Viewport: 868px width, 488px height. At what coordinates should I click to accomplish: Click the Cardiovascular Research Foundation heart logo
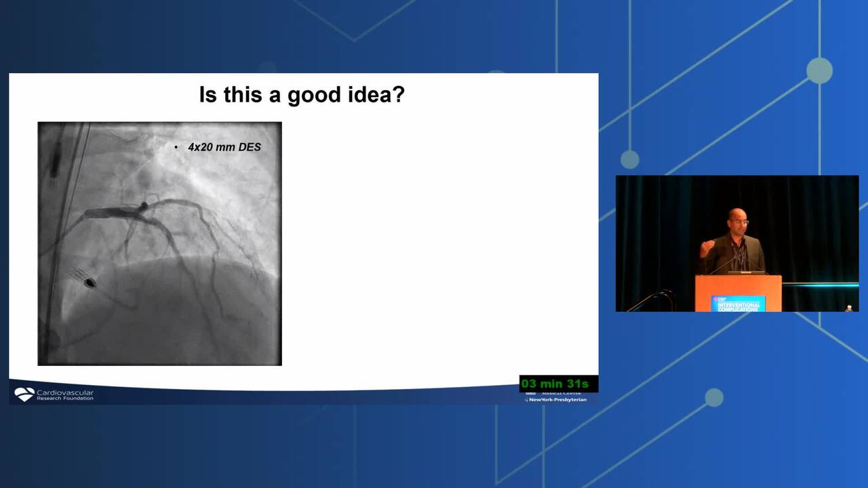coord(24,394)
